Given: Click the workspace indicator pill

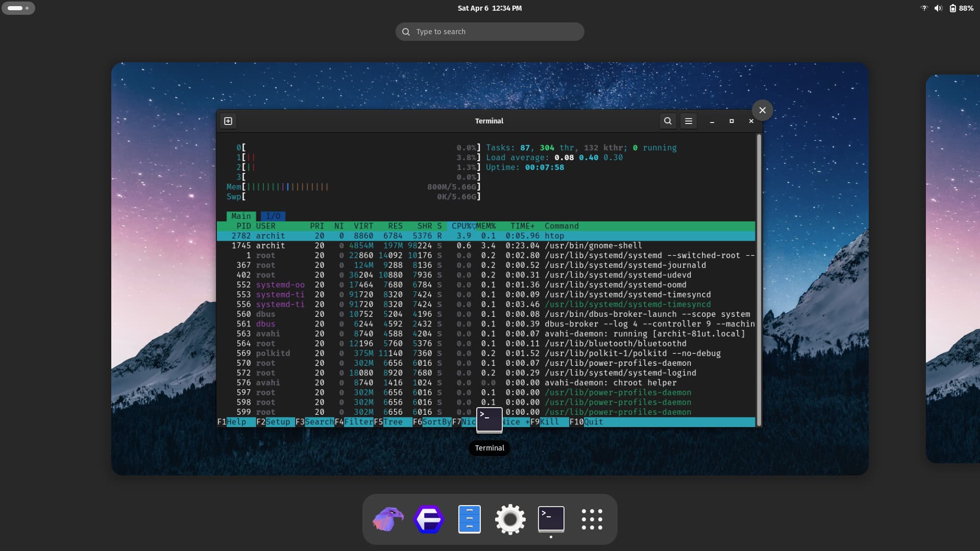Looking at the screenshot, I should [x=18, y=8].
